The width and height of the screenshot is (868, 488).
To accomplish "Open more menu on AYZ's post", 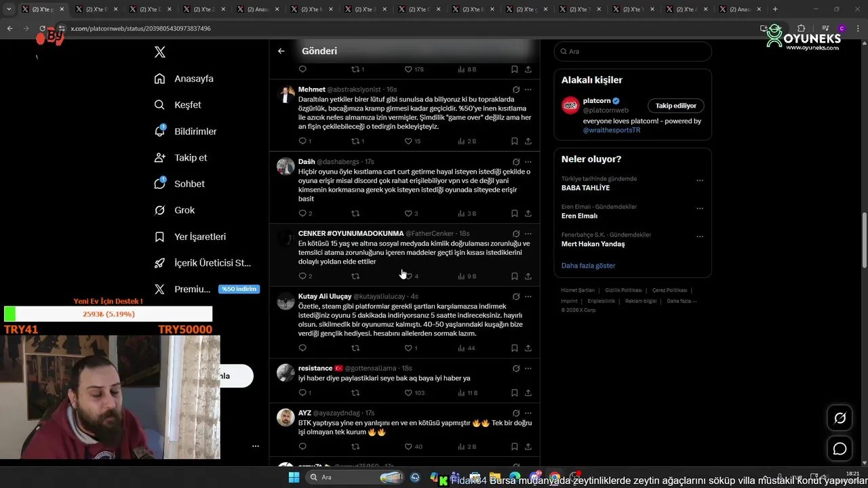I will pyautogui.click(x=528, y=413).
